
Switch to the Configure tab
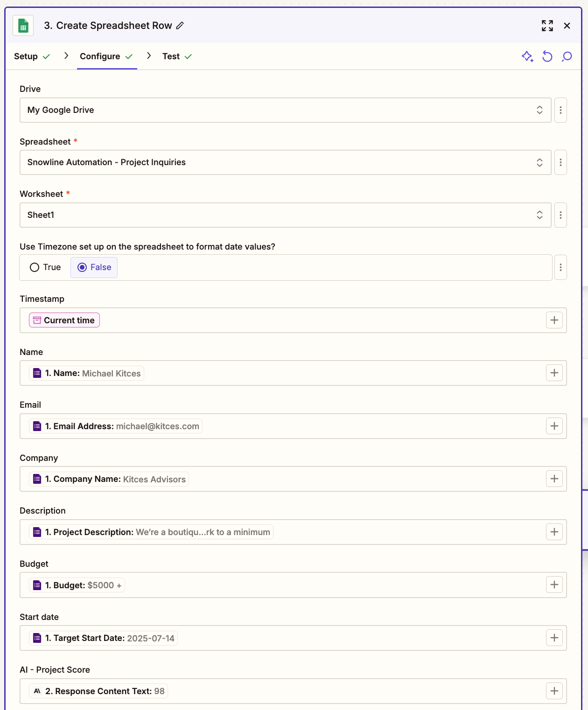106,56
